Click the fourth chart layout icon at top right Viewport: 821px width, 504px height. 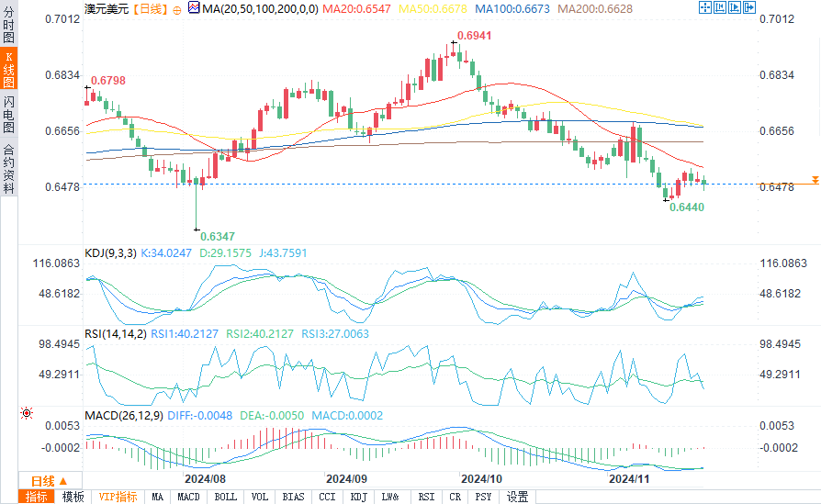[x=748, y=7]
